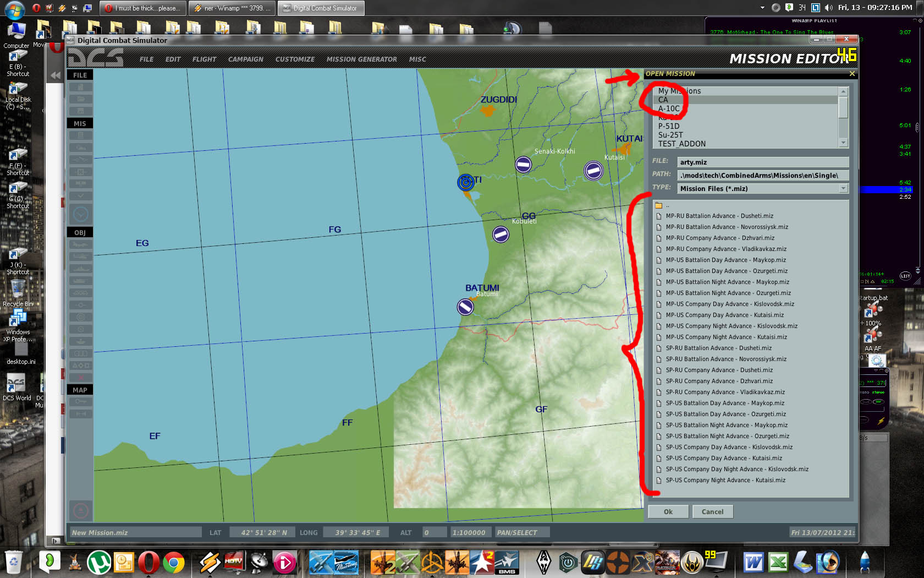The width and height of the screenshot is (924, 578).
Task: Click the mission goals icon under MIS
Action: tap(80, 172)
